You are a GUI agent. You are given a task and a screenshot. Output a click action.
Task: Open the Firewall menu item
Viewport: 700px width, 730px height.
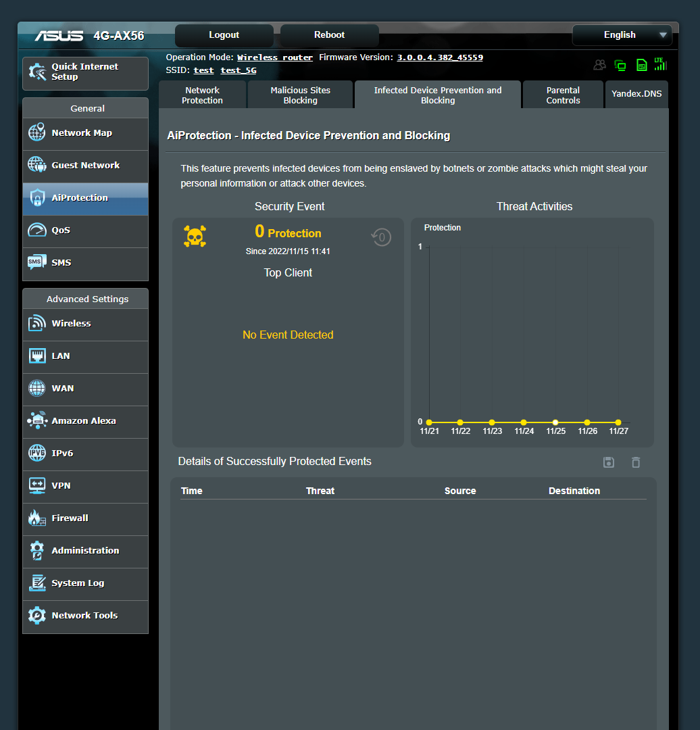click(86, 518)
